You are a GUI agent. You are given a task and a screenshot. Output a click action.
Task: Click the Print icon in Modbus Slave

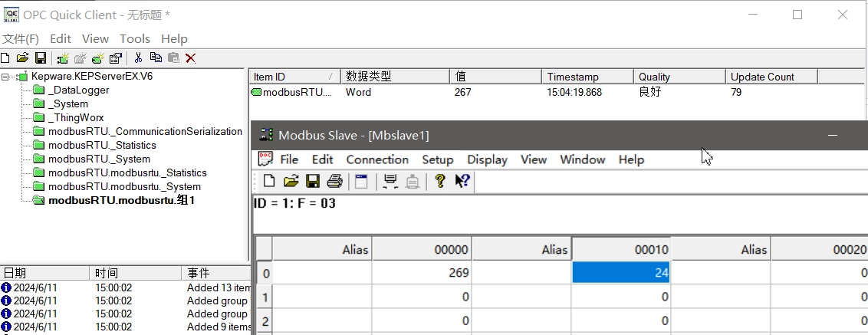(334, 181)
